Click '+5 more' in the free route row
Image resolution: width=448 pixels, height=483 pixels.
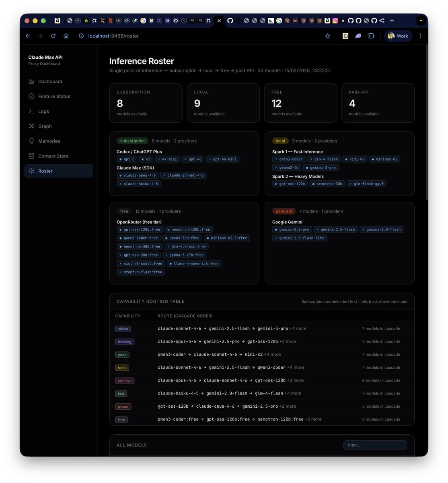point(313,419)
